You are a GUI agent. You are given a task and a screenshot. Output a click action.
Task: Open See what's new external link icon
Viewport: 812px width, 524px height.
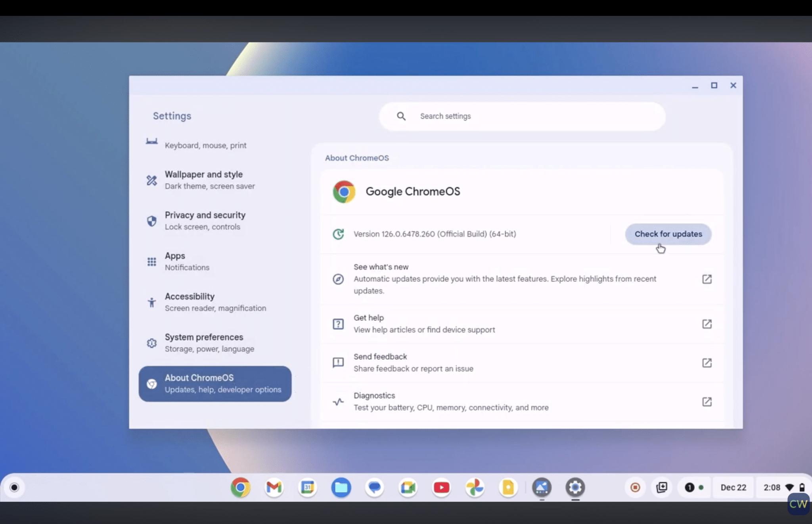coord(707,279)
